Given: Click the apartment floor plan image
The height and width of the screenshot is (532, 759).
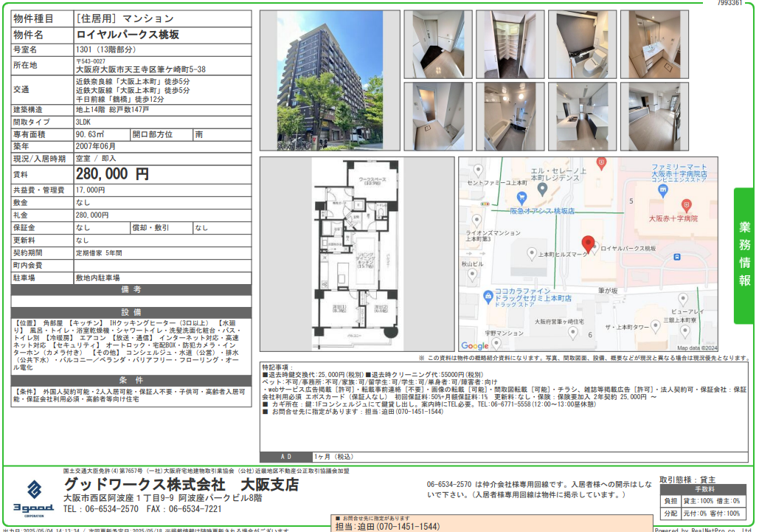Looking at the screenshot, I should (x=357, y=253).
